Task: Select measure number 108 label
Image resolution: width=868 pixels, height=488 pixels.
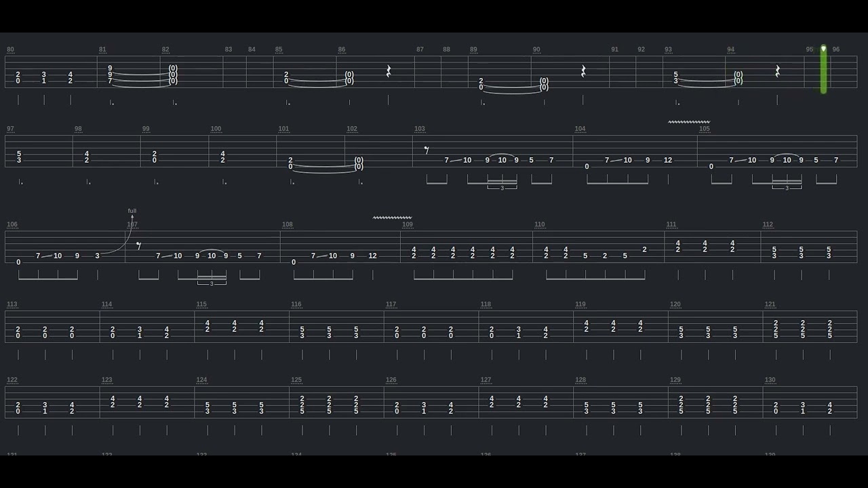Action: coord(288,224)
